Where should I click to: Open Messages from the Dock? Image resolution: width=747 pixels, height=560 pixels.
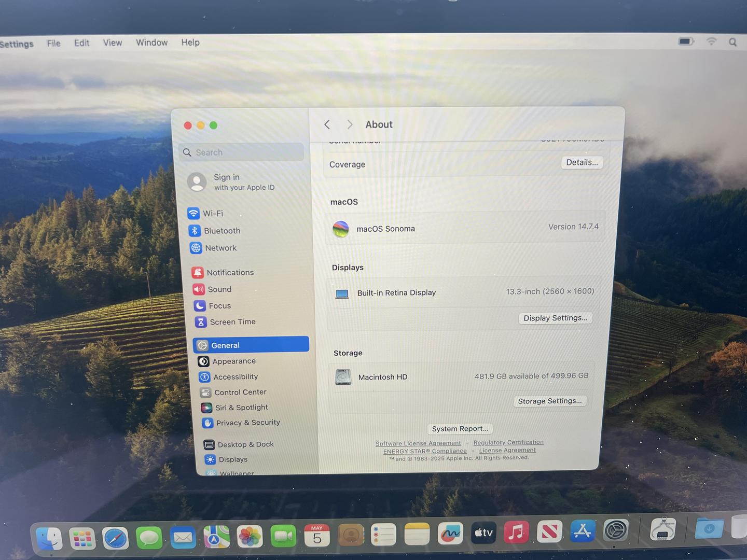pos(149,538)
